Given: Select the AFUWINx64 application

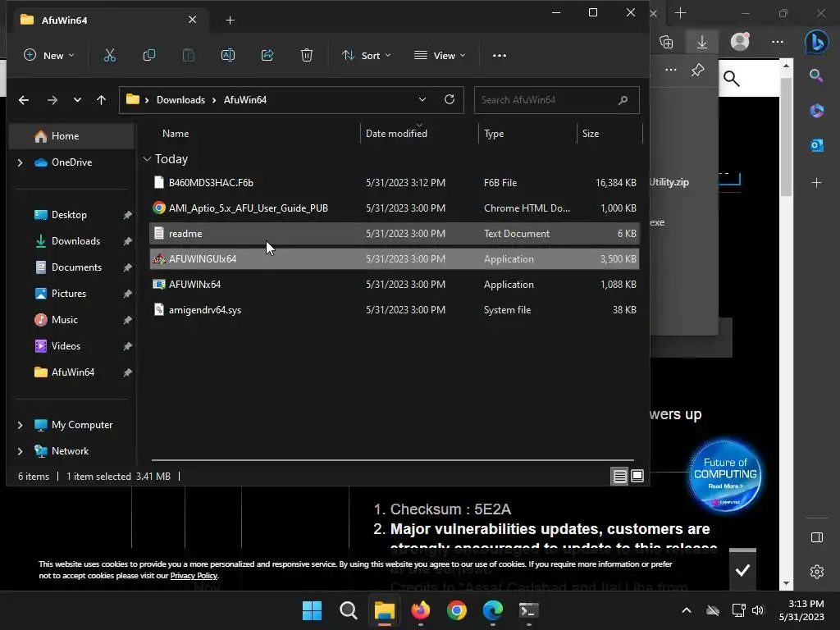Looking at the screenshot, I should coord(395,285).
